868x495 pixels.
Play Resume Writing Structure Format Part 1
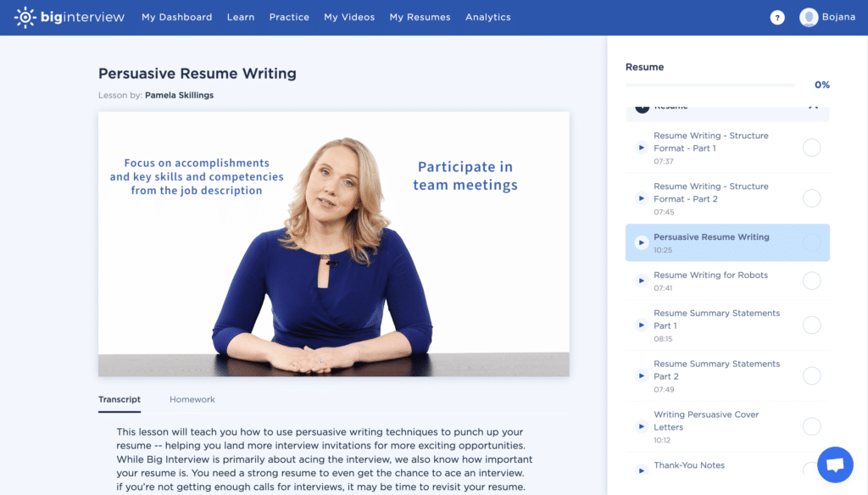click(x=641, y=147)
